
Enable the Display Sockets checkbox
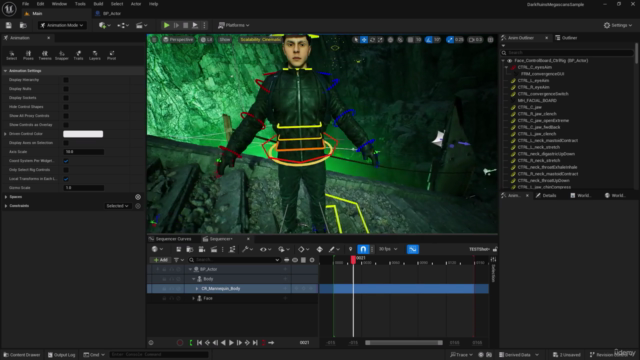point(66,98)
